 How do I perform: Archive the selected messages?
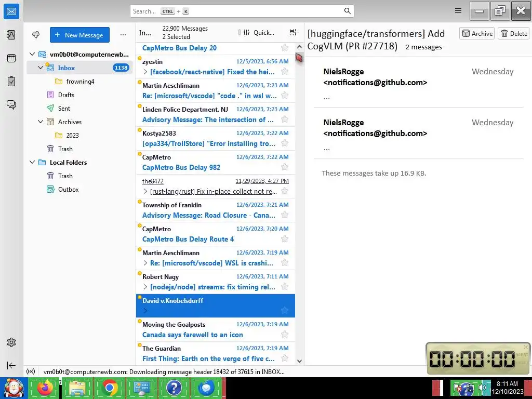477,33
